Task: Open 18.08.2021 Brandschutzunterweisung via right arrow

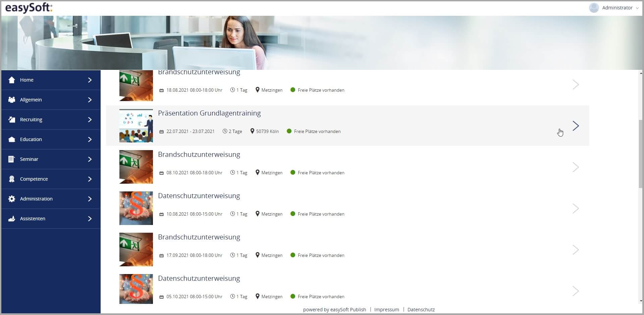Action: 576,85
